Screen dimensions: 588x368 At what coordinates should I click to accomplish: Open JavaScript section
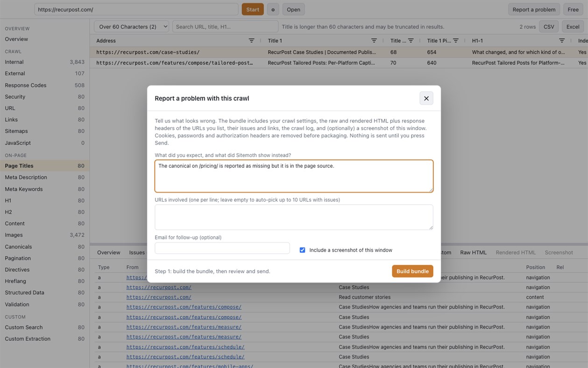45,143
